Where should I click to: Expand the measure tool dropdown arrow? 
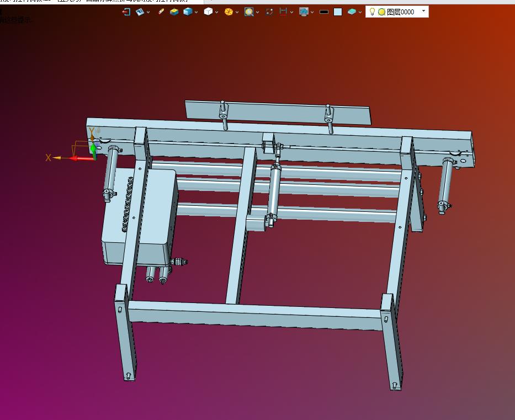click(291, 13)
